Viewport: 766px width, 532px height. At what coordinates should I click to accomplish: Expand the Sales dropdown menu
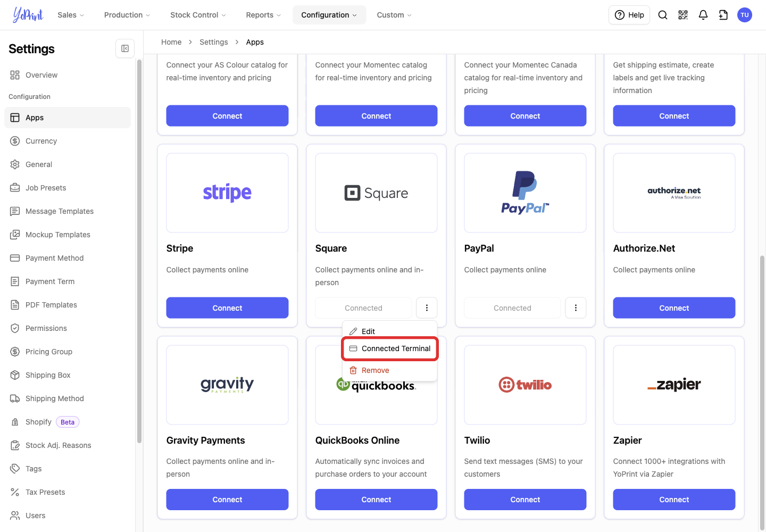(x=71, y=15)
